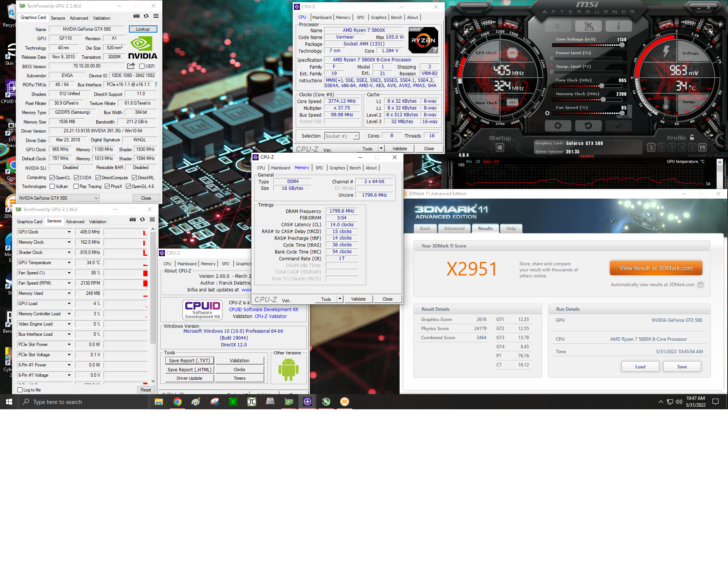Open the Windows Start menu
Screen dimensions: 728x573
coord(9,402)
